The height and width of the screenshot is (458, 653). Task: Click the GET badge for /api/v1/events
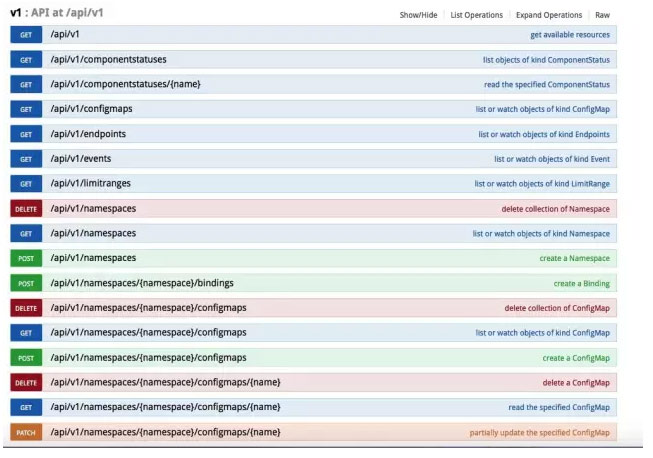(26, 159)
